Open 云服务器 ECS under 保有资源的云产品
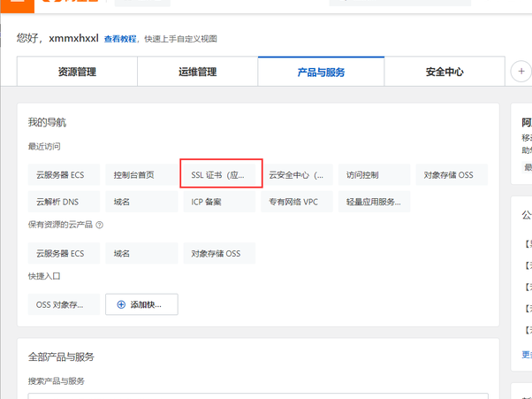 tap(64, 253)
